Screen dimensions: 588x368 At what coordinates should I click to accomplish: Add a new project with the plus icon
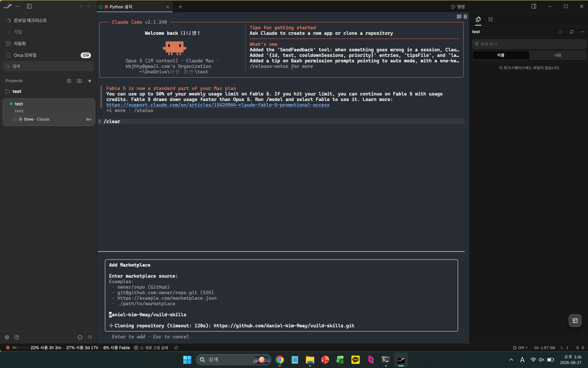pyautogui.click(x=90, y=81)
